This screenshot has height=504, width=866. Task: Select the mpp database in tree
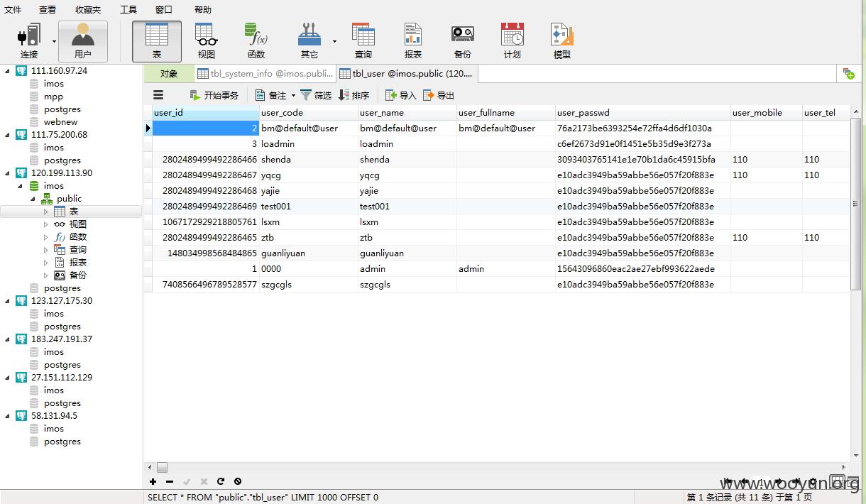pyautogui.click(x=53, y=97)
